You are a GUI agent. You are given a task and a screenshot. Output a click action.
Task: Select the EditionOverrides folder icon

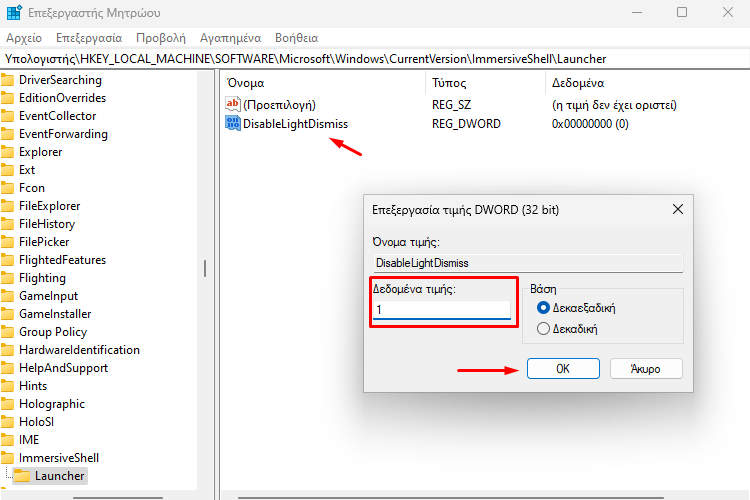click(x=7, y=98)
